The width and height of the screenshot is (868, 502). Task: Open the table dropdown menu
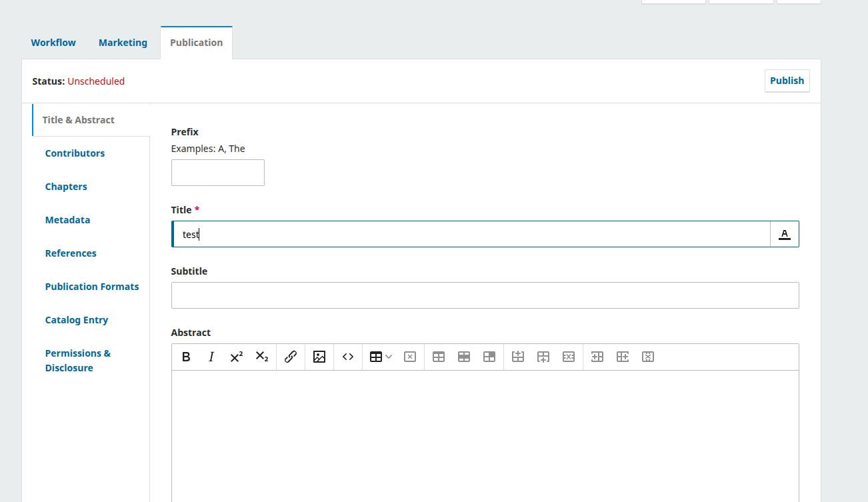point(381,357)
